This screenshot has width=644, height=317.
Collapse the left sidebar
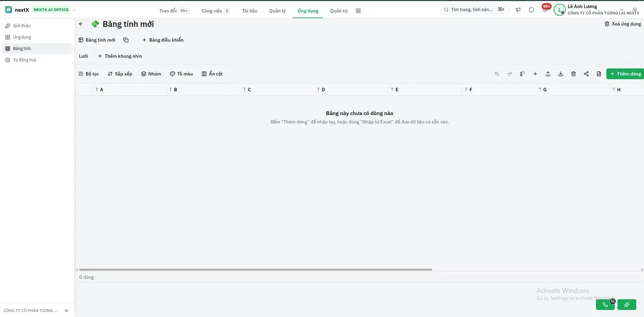tap(67, 311)
